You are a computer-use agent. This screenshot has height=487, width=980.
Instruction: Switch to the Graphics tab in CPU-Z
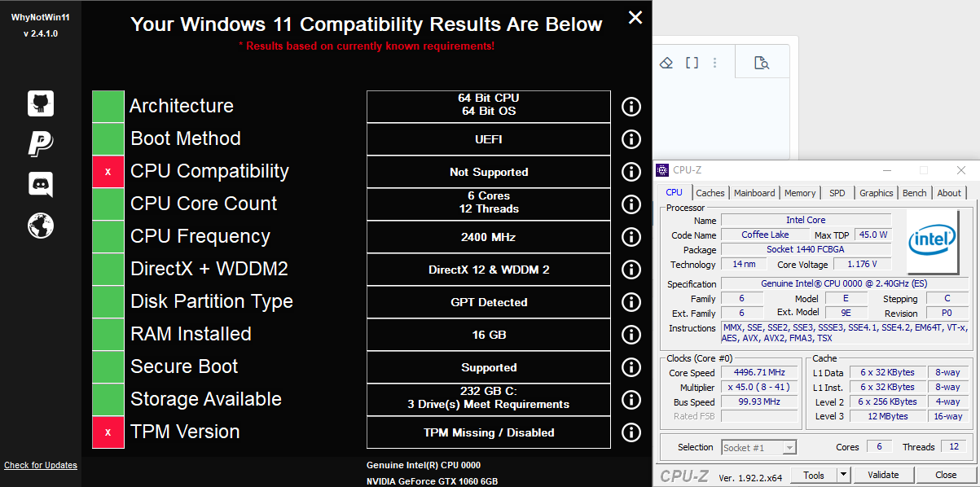pyautogui.click(x=877, y=193)
